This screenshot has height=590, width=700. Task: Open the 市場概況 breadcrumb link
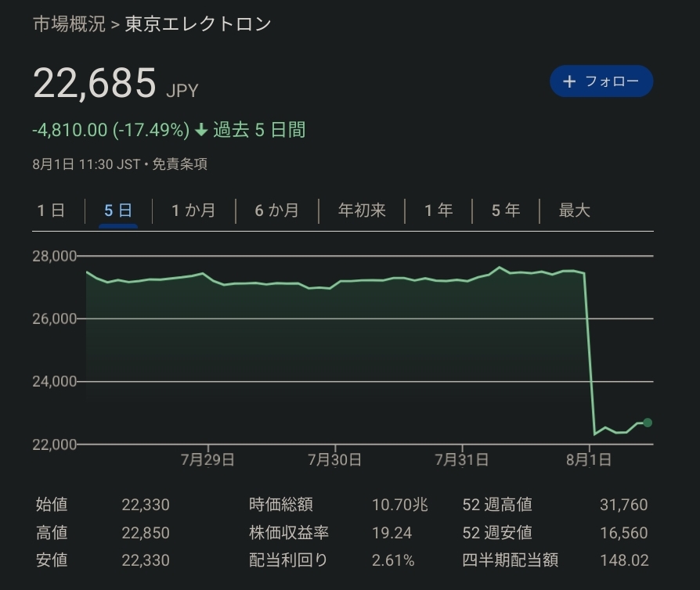click(69, 23)
